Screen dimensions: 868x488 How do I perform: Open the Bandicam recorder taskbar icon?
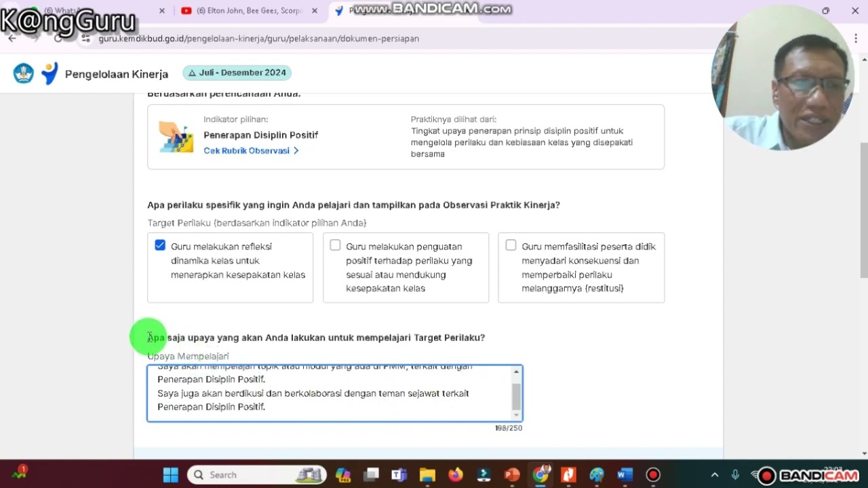(653, 474)
